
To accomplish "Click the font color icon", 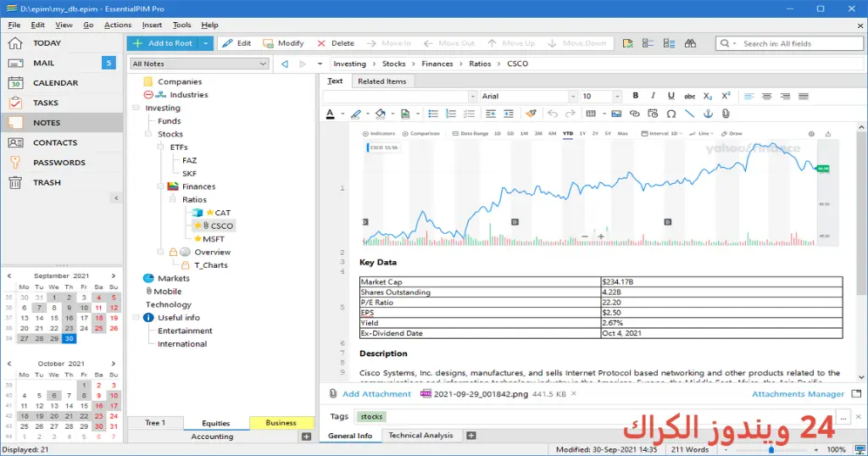I will 330,114.
